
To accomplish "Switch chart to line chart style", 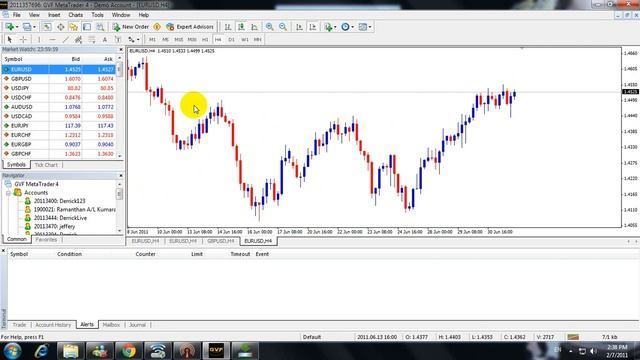I will tap(254, 27).
